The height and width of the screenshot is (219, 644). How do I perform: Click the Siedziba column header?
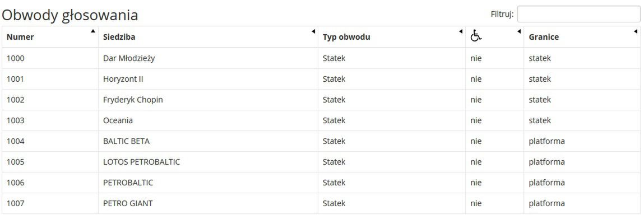point(119,37)
